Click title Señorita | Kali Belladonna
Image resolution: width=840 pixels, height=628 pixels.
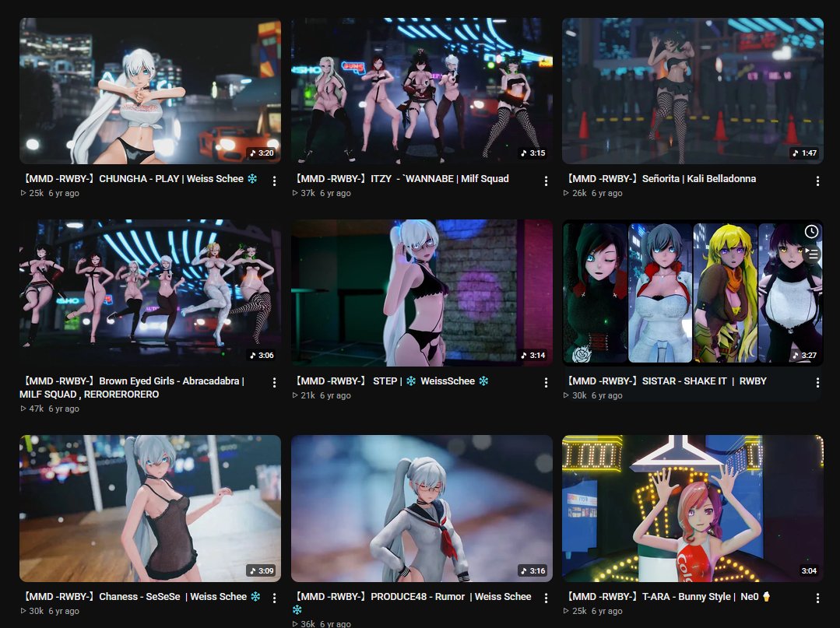pyautogui.click(x=660, y=179)
